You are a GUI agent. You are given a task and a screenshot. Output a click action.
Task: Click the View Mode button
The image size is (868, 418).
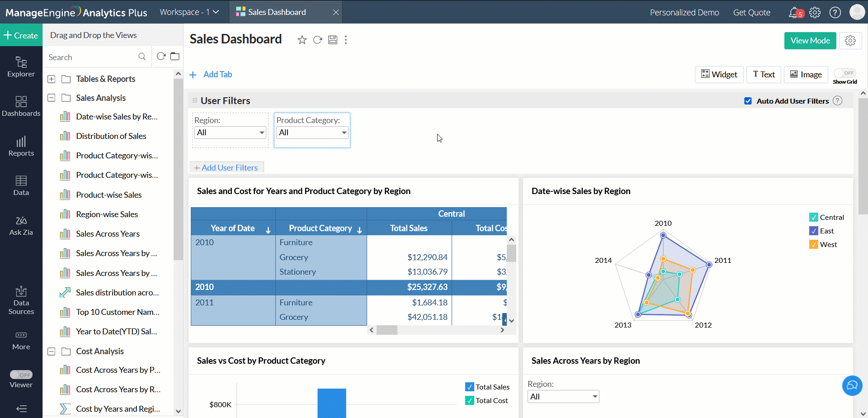(x=810, y=41)
